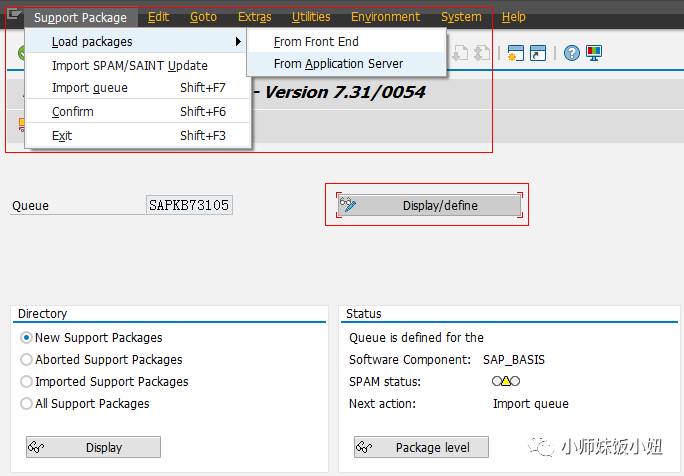The image size is (684, 476).
Task: Choose Exit in Support Package menu
Action: coord(138,136)
